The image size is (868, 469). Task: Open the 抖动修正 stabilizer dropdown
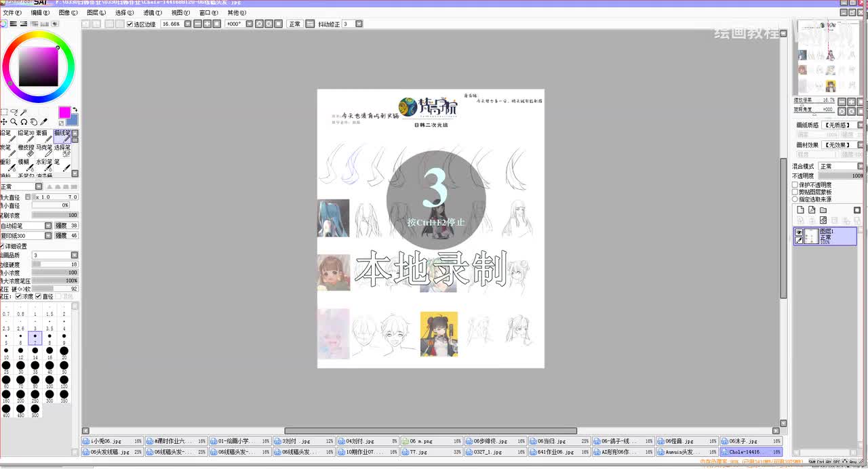[358, 24]
